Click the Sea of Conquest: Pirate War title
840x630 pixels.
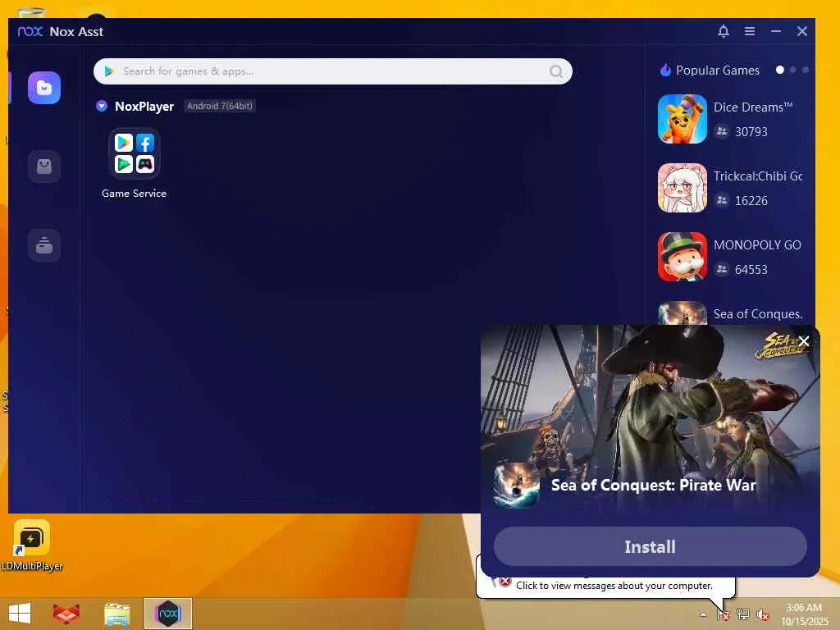[x=654, y=485]
